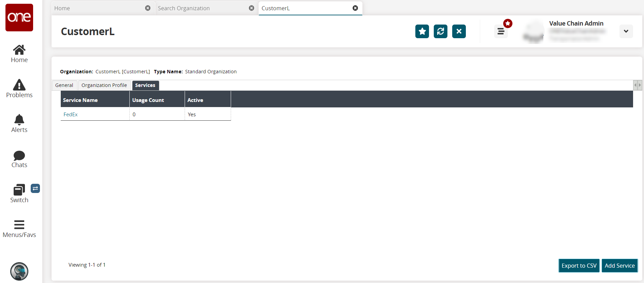
Task: Sort by Service Name column header
Action: click(95, 100)
